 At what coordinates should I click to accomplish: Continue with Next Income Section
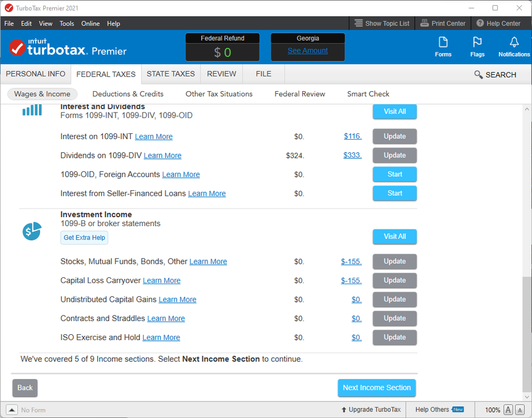point(377,388)
